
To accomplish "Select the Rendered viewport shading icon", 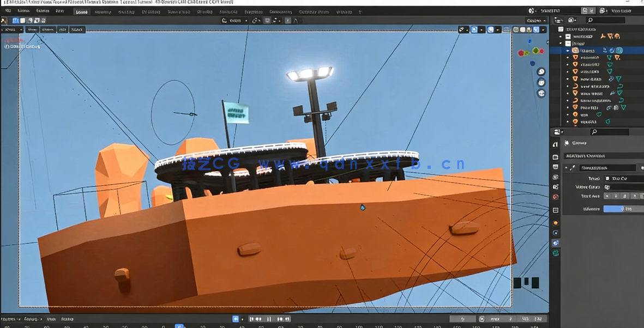I will [x=535, y=30].
